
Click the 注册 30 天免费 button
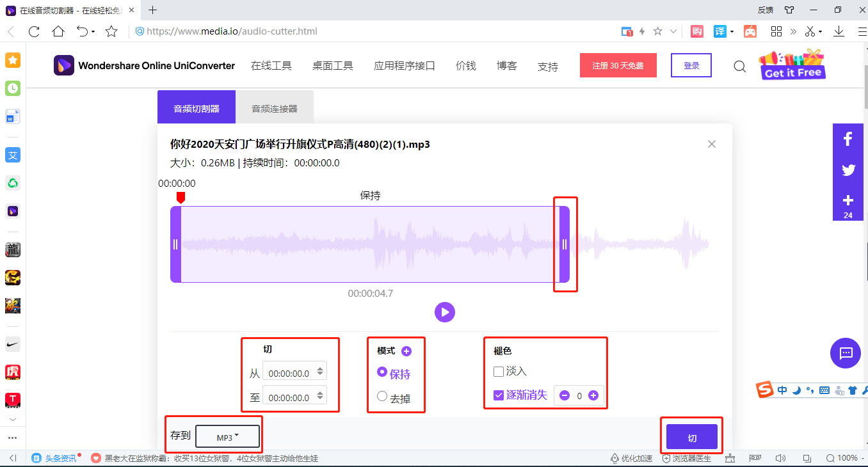pos(618,65)
